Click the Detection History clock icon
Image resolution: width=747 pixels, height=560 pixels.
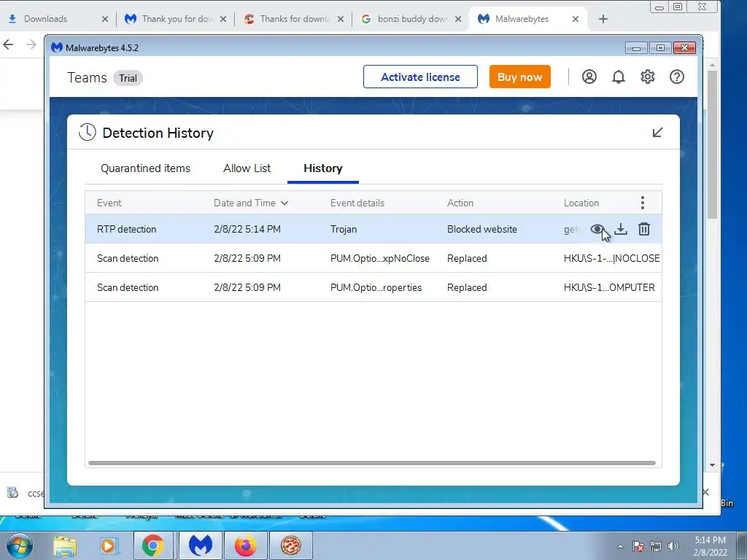[88, 133]
